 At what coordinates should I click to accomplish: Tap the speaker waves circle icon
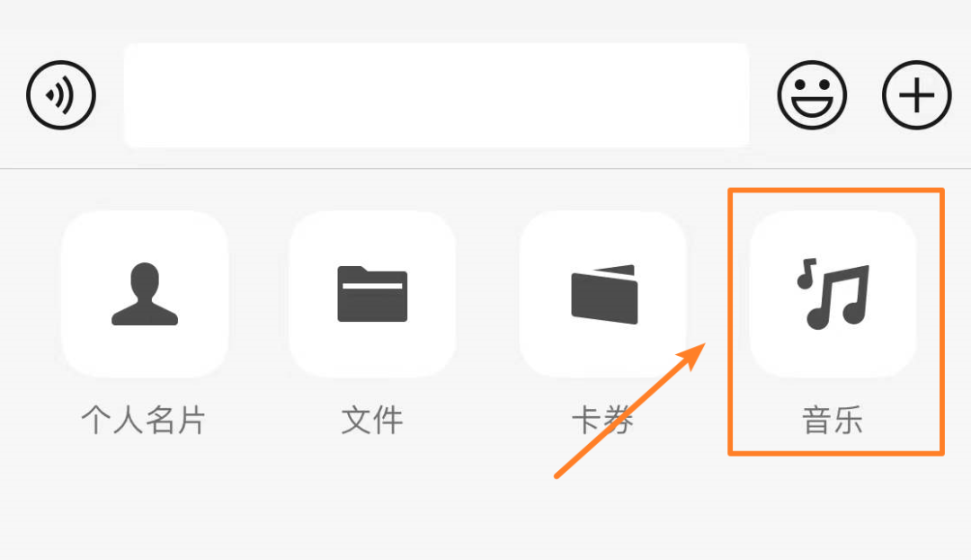[x=61, y=95]
